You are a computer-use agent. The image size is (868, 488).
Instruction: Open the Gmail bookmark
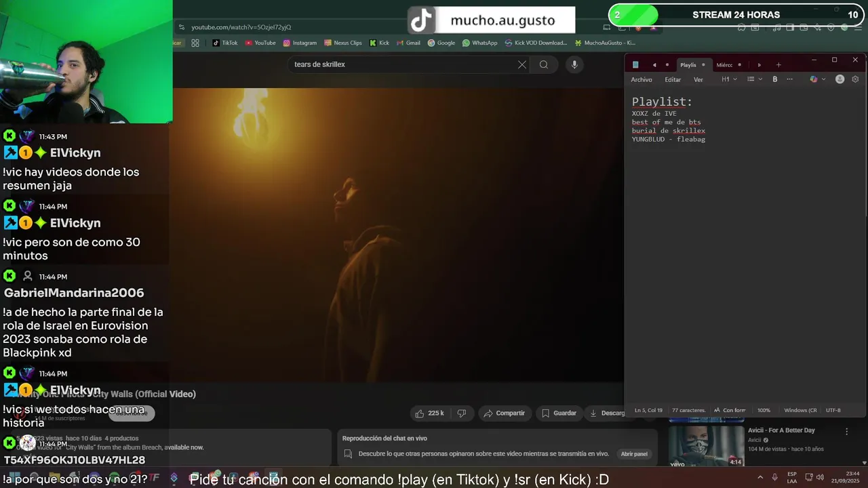[x=409, y=43]
